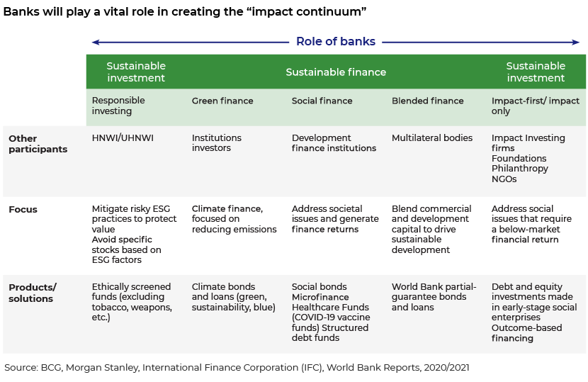Click the 'Microfinance' entry
The height and width of the screenshot is (382, 588).
(x=320, y=297)
